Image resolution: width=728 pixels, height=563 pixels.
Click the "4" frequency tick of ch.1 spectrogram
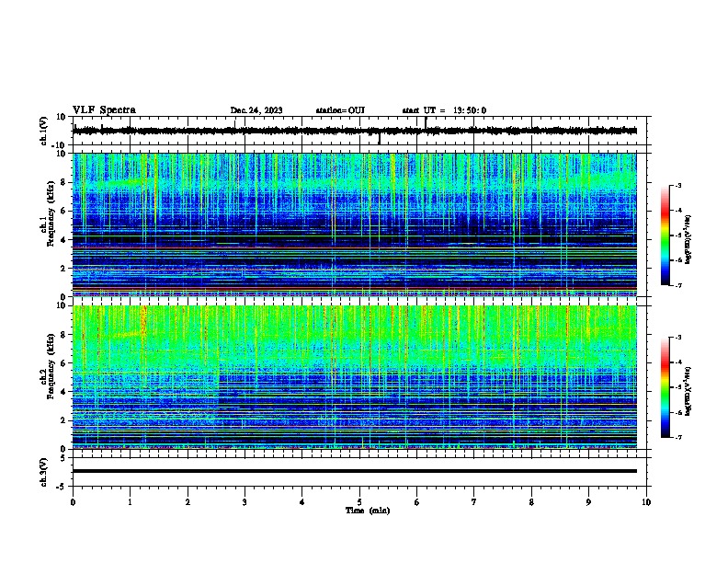(x=63, y=240)
